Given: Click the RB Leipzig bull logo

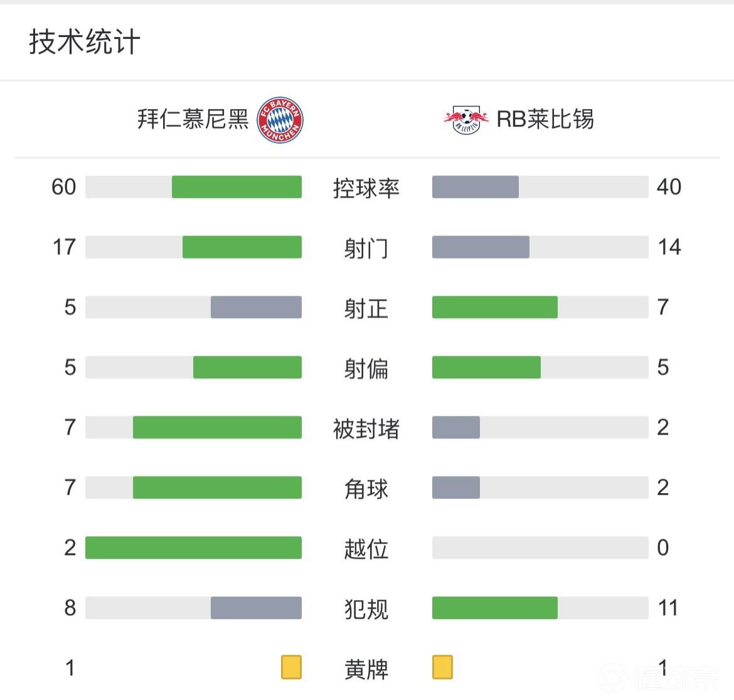Looking at the screenshot, I should coord(466,119).
